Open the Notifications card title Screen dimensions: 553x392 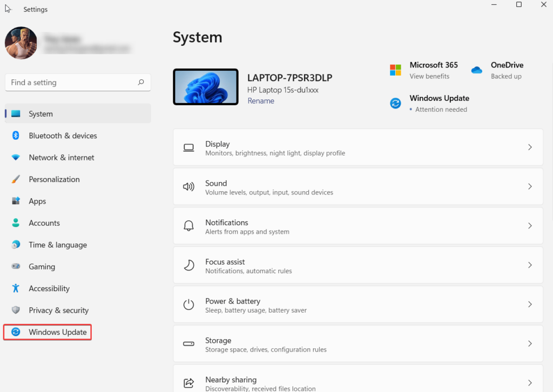pyautogui.click(x=226, y=222)
